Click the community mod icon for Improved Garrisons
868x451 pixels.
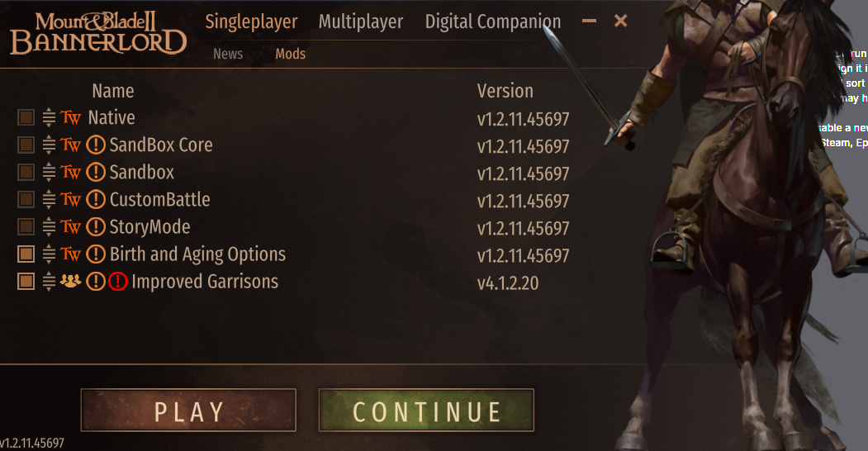[70, 281]
